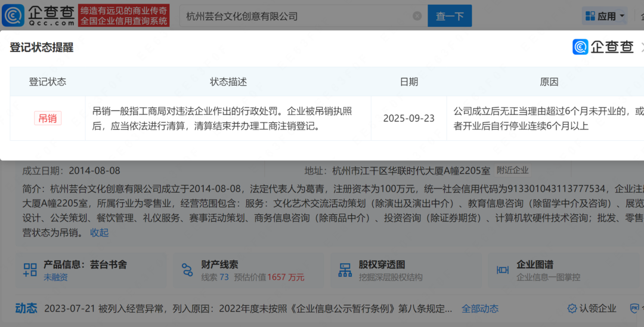Clear the search box with the X icon
644x327 pixels.
coord(417,16)
